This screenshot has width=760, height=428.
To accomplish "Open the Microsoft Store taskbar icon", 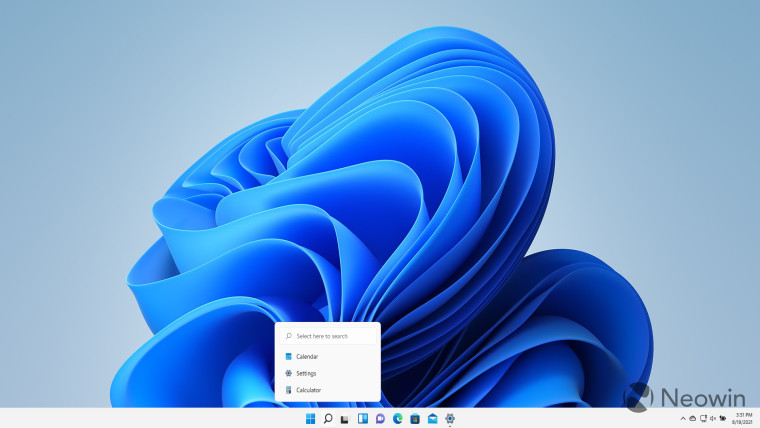I will click(415, 418).
